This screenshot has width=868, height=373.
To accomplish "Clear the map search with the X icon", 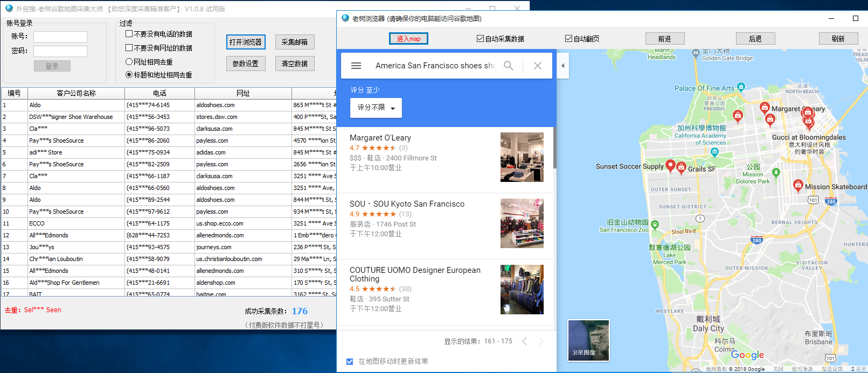I will pos(537,66).
